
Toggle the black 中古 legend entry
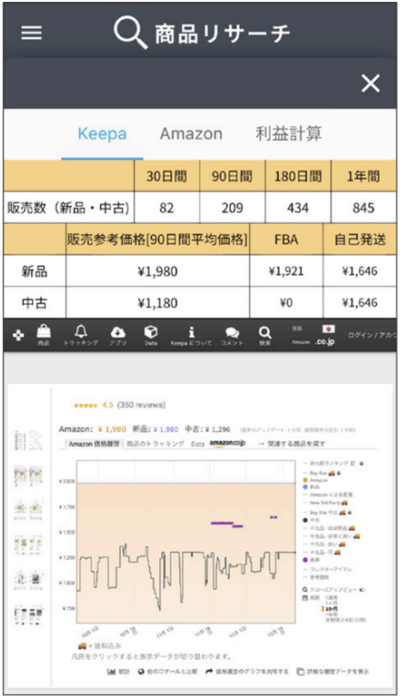pos(311,520)
